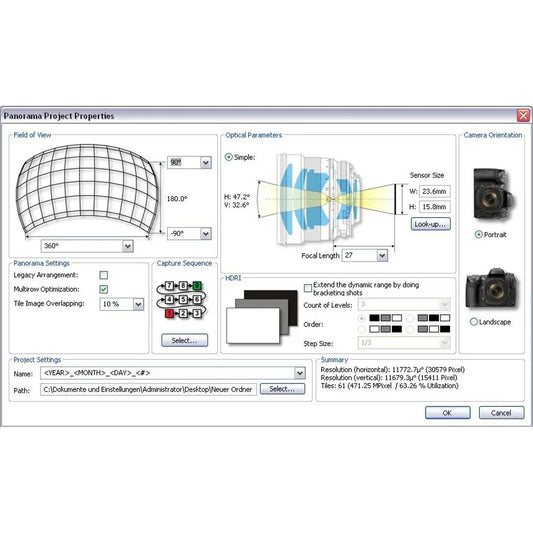The height and width of the screenshot is (533, 533).
Task: Choose the black-gray-white bracketing order radio
Action: tap(362, 318)
